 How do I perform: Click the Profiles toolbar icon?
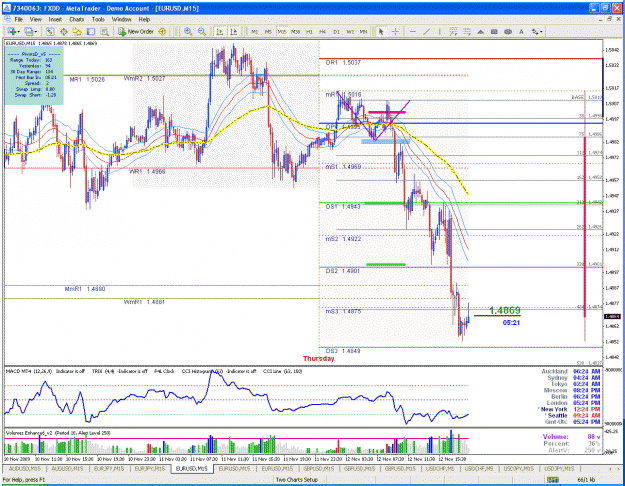pyautogui.click(x=28, y=31)
